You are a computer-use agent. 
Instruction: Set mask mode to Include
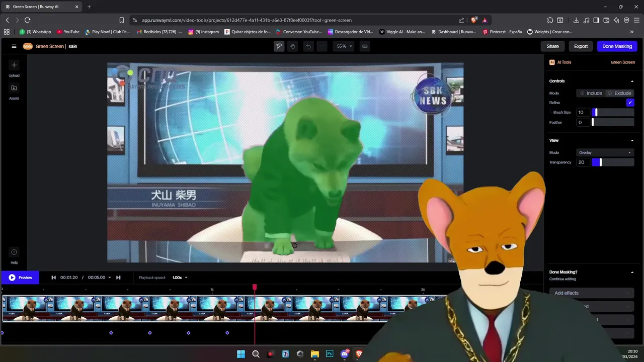pyautogui.click(x=591, y=93)
